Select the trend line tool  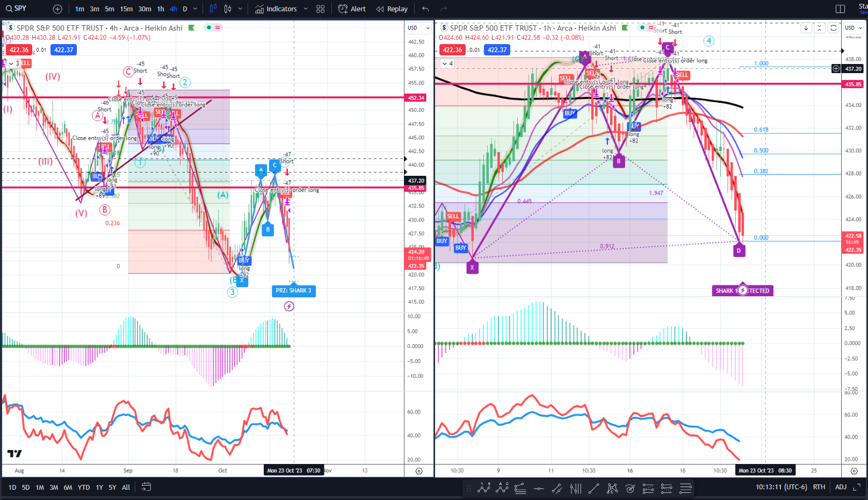pyautogui.click(x=594, y=488)
